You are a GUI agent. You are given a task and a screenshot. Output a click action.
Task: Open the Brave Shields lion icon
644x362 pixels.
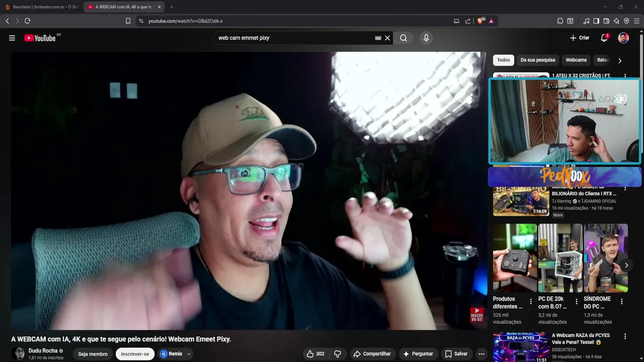coord(480,21)
